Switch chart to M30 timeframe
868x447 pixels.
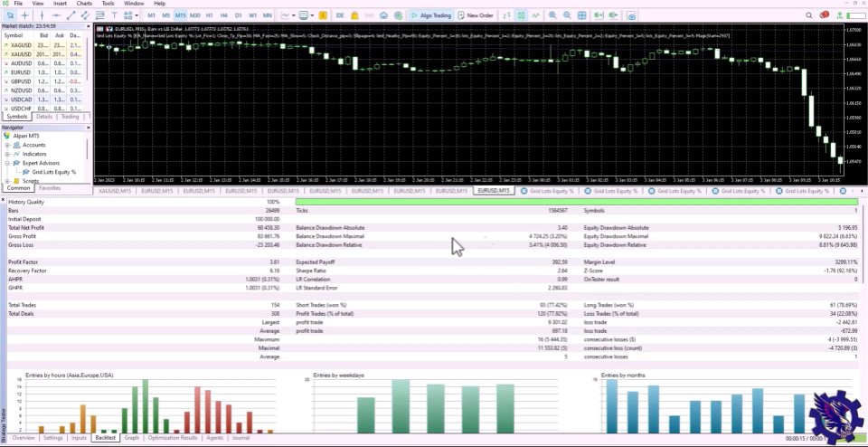[x=195, y=15]
